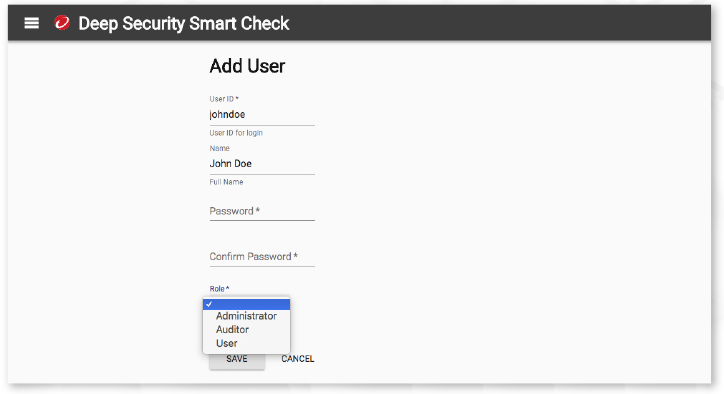Image resolution: width=724 pixels, height=394 pixels.
Task: Click the 'Full Name' helper text
Action: [226, 182]
